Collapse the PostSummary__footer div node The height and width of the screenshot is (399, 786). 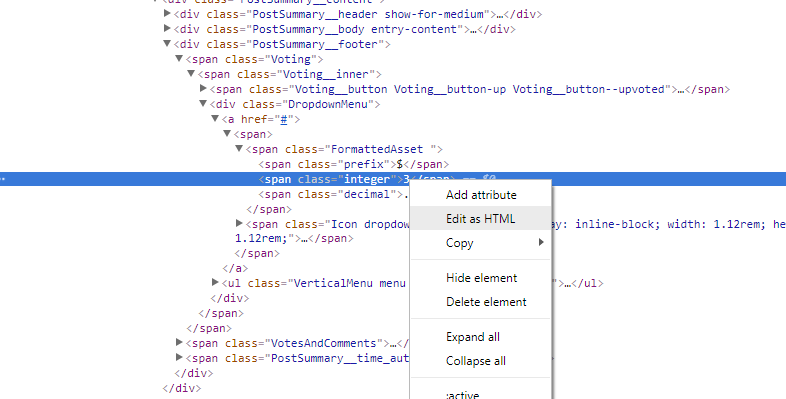(x=167, y=44)
